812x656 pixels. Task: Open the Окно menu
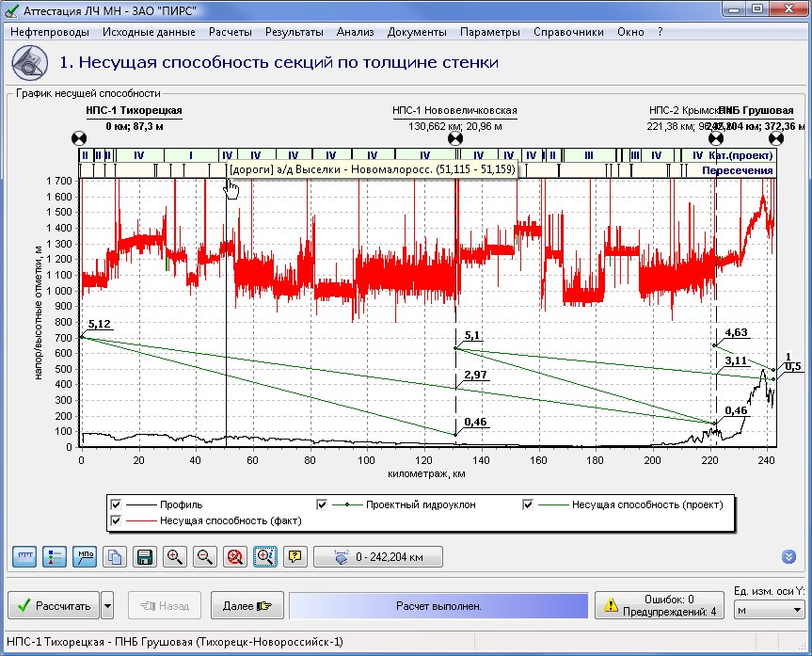(630, 32)
